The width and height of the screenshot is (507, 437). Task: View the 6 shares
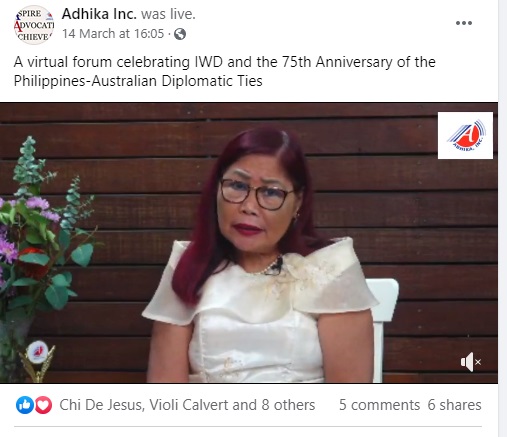click(454, 405)
